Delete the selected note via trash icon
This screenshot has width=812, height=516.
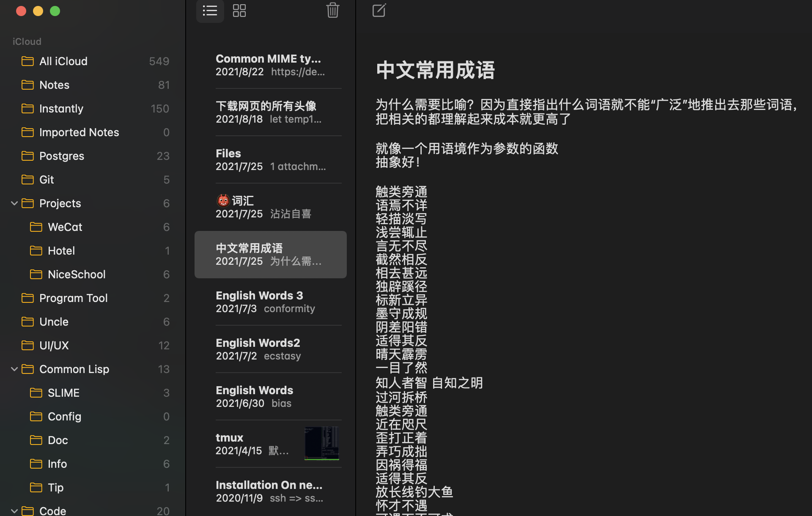click(332, 11)
